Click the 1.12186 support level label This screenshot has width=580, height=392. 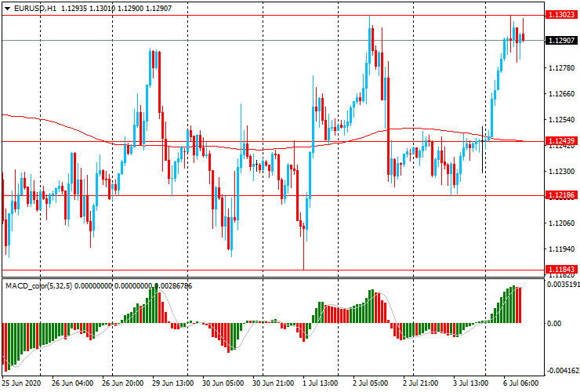tap(560, 194)
